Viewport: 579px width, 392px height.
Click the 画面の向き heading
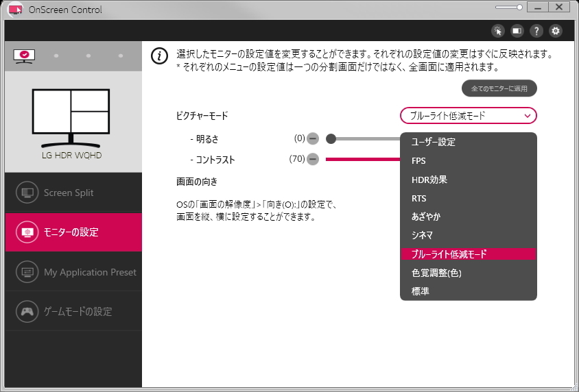tap(197, 182)
